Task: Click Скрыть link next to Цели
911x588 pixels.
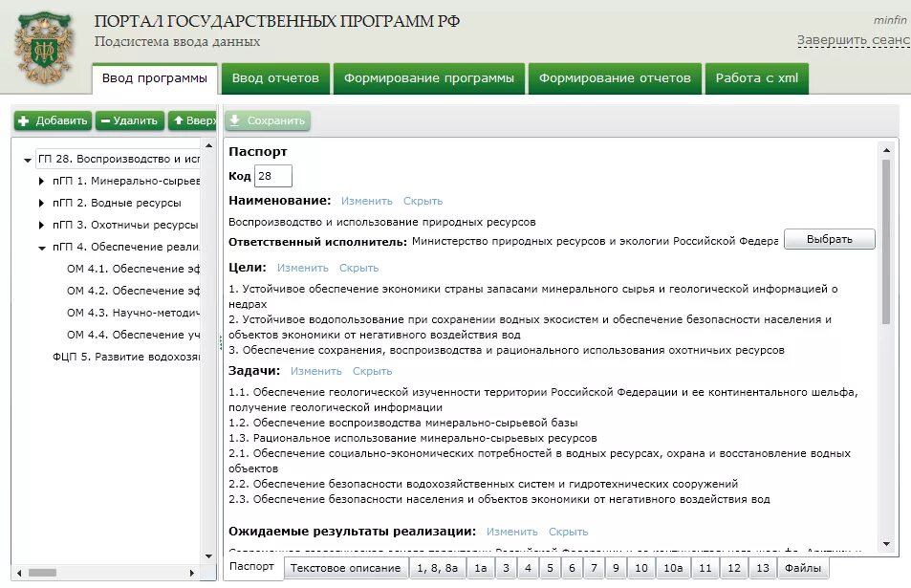Action: pyautogui.click(x=359, y=268)
